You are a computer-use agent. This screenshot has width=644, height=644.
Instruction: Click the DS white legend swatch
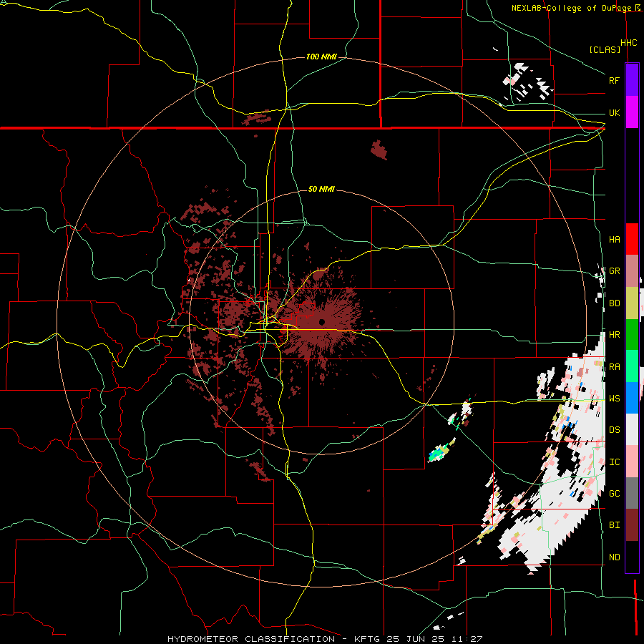click(632, 429)
